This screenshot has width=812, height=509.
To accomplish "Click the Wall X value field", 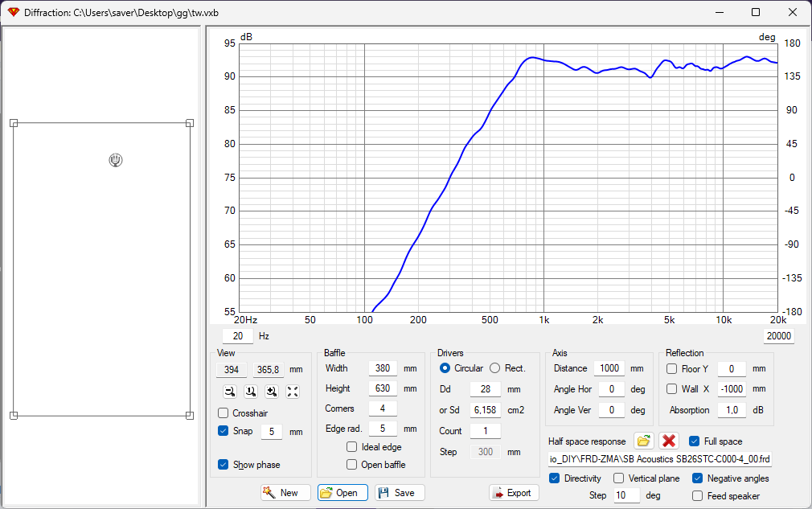I will click(x=732, y=389).
